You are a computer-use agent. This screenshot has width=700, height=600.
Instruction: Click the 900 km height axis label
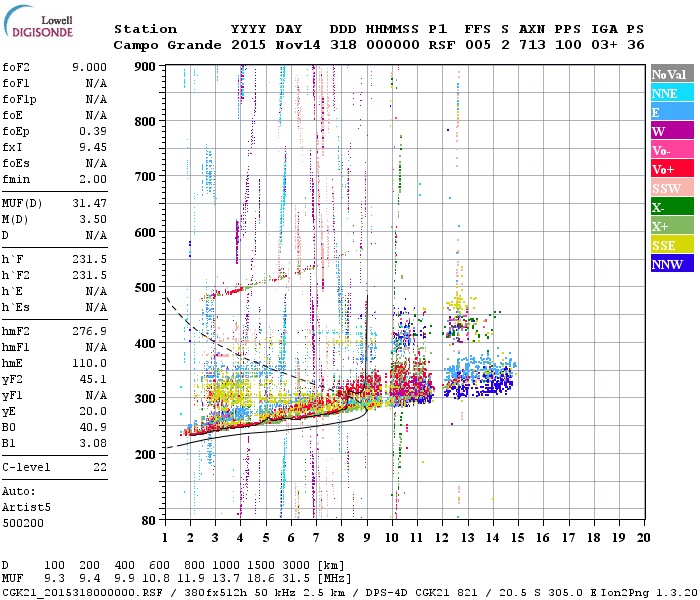tap(145, 67)
